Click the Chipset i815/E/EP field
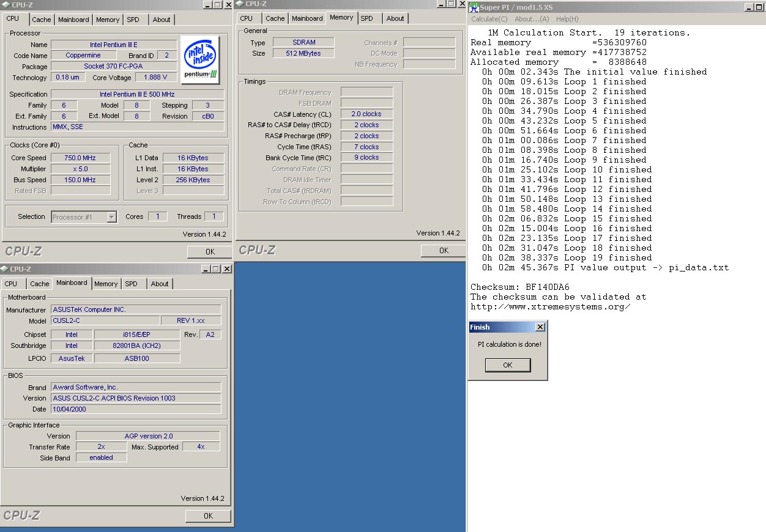The width and height of the screenshot is (766, 532). [138, 334]
